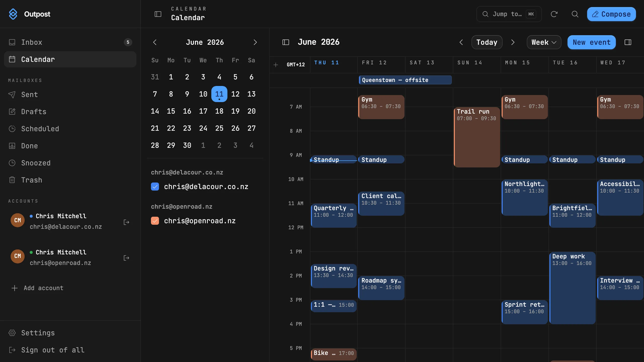Go to previous month in mini calendar

155,42
